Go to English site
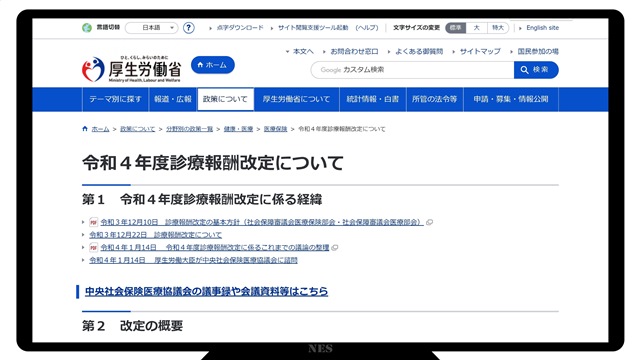This screenshot has height=360, width=640. [542, 28]
